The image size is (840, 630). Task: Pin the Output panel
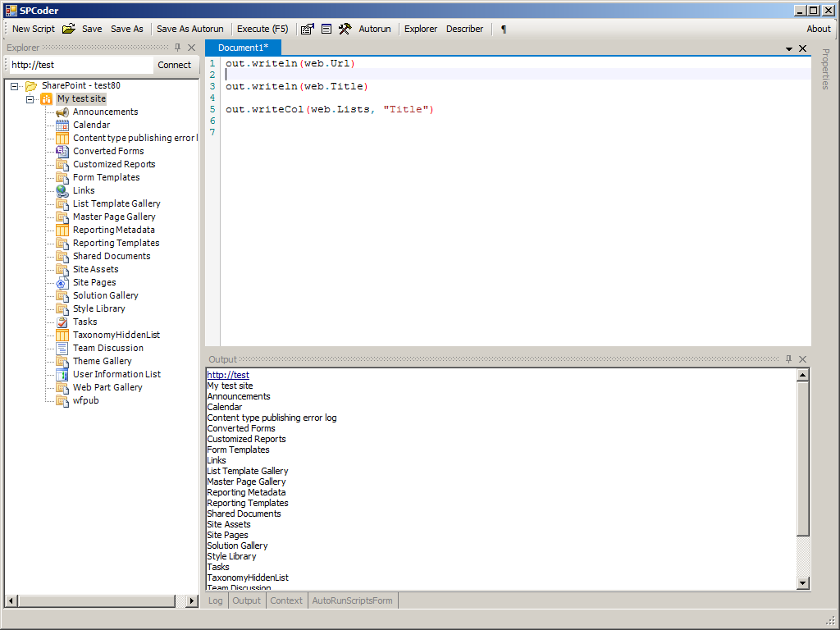coord(788,359)
